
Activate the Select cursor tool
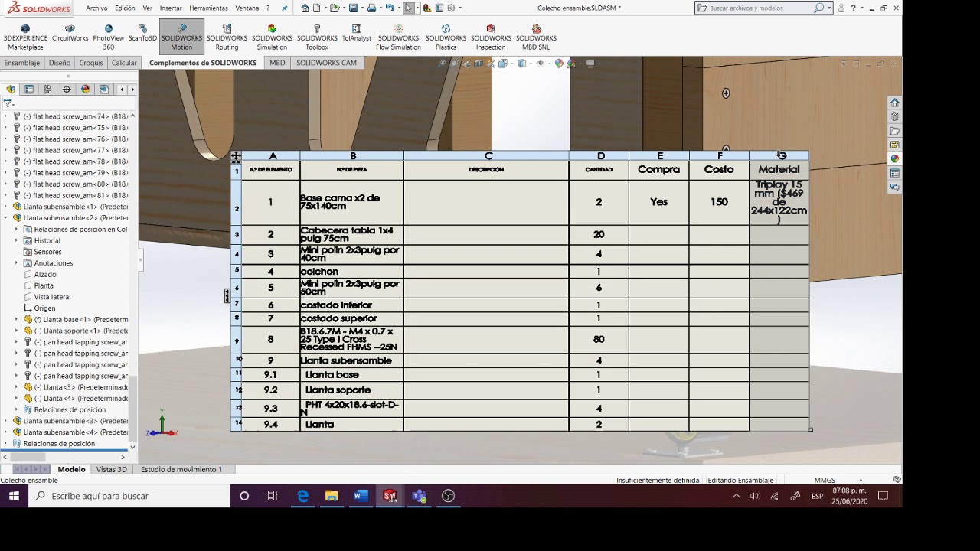pos(409,8)
